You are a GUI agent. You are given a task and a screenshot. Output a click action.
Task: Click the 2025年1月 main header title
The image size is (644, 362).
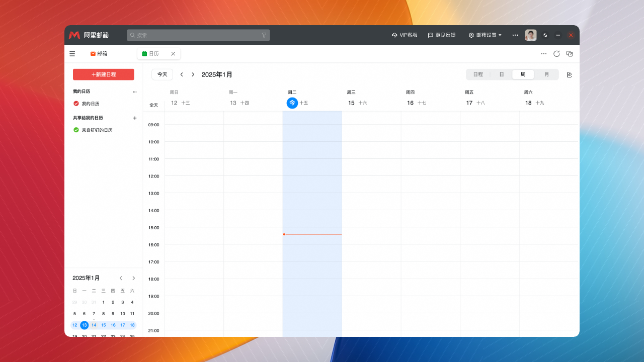coord(217,74)
